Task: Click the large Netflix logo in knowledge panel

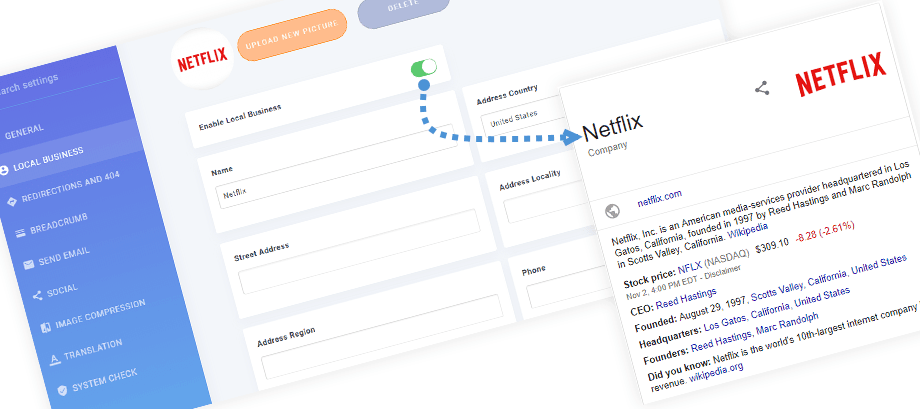Action: (841, 73)
